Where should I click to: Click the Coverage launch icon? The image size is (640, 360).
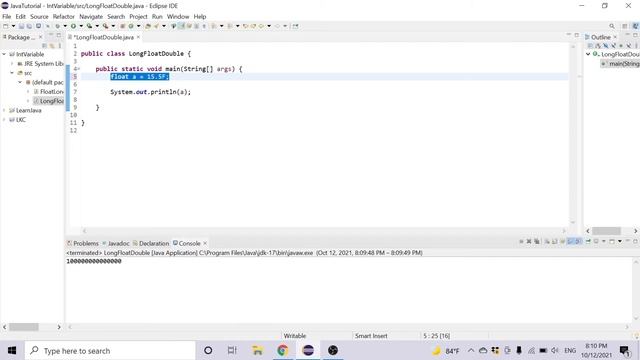[89, 26]
